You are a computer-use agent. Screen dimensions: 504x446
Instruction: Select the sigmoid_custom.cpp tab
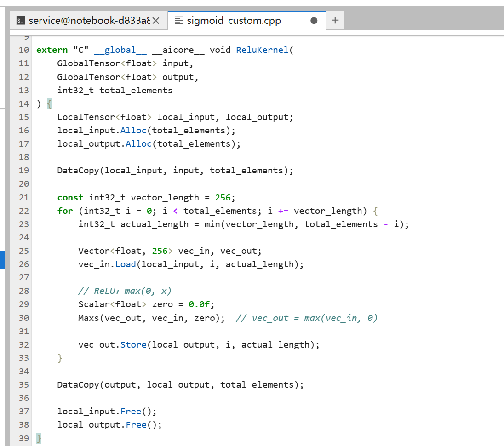246,21
